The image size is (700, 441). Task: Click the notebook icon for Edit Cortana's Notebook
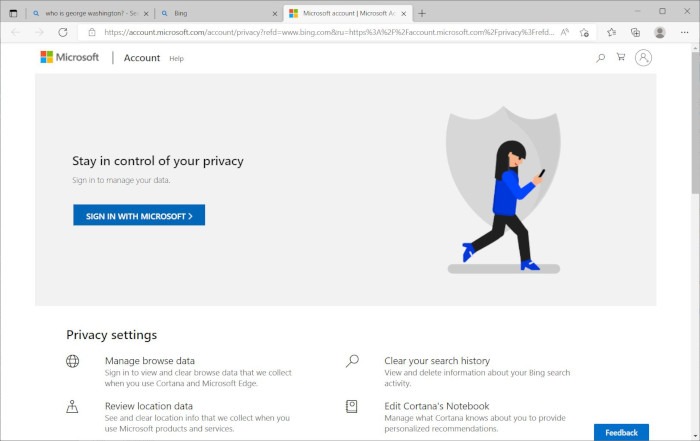point(352,406)
